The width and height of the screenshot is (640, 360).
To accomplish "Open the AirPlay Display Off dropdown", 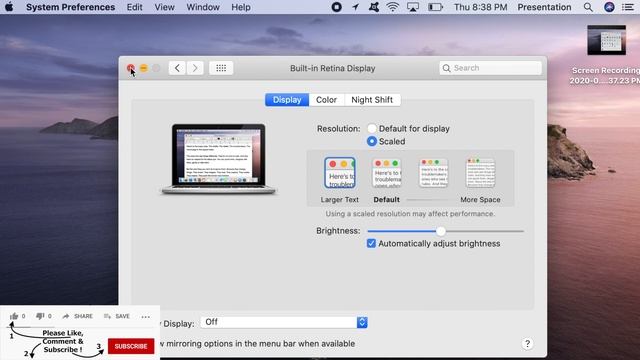I will pos(284,322).
